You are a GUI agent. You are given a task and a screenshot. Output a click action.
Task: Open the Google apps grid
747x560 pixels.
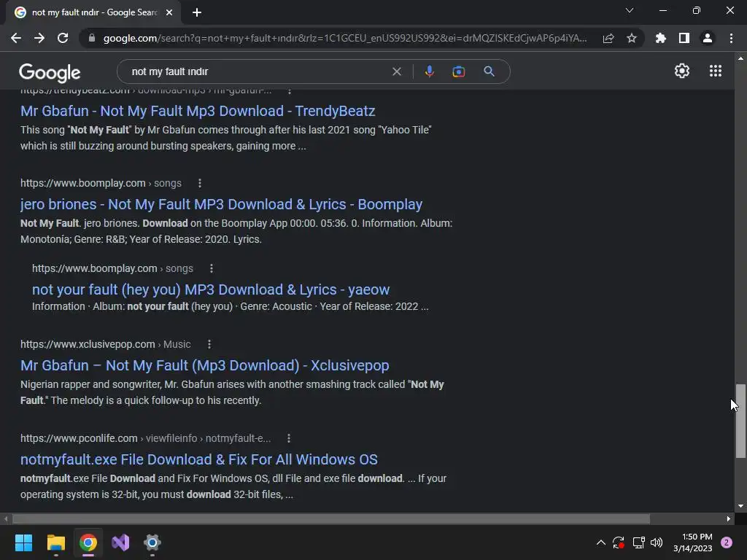pos(716,71)
